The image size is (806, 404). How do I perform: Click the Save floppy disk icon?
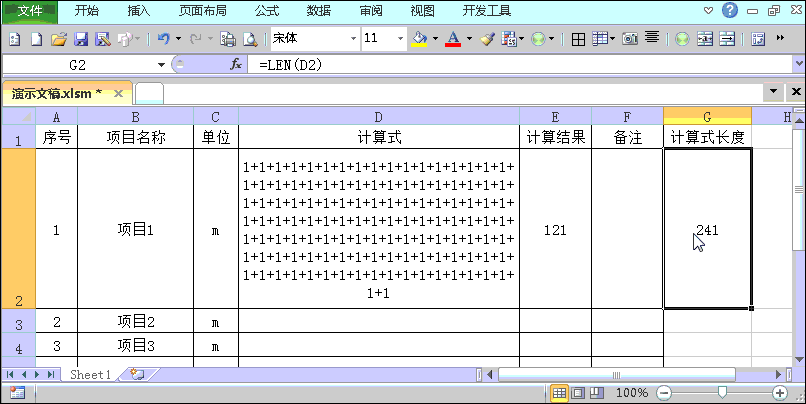pos(81,39)
